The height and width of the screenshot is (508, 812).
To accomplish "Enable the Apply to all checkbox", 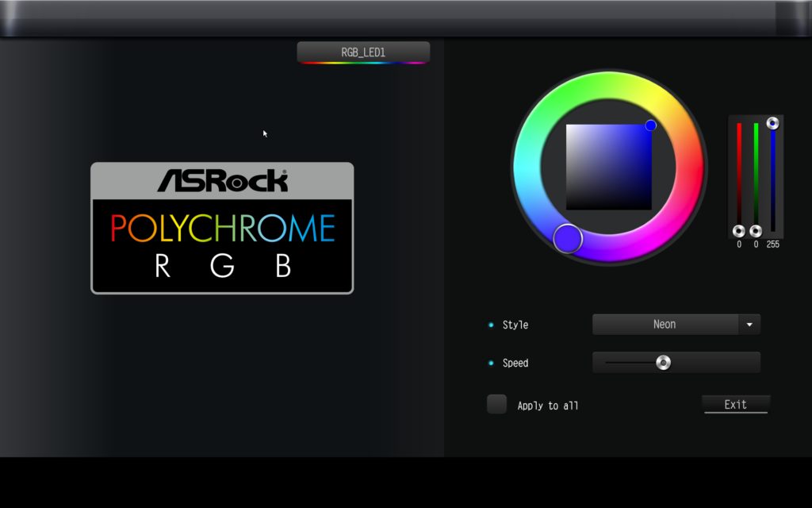I will click(496, 404).
